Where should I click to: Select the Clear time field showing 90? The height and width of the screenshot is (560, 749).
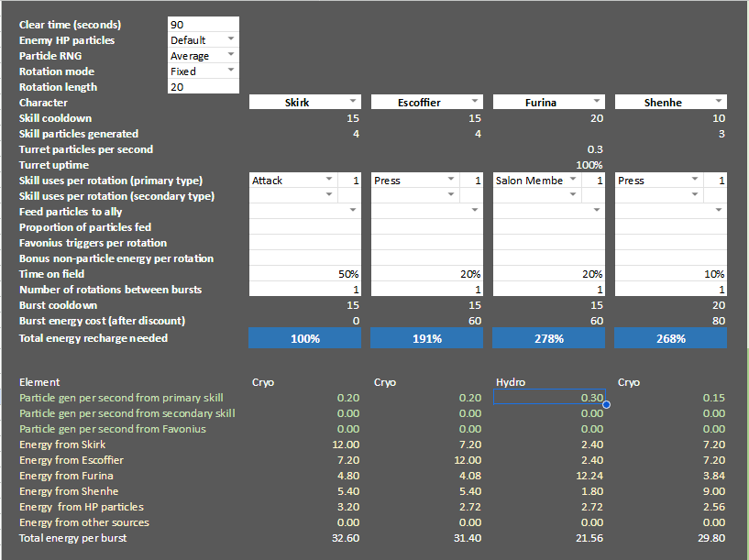point(204,25)
